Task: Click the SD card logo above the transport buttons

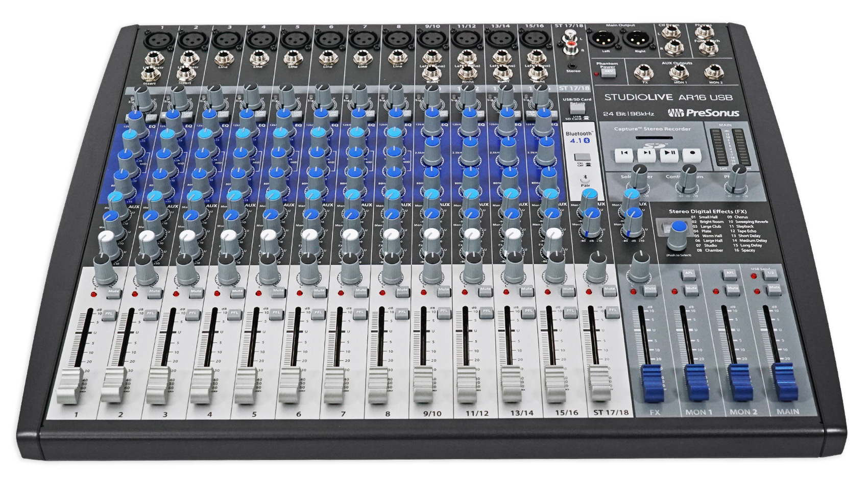Action: click(655, 145)
